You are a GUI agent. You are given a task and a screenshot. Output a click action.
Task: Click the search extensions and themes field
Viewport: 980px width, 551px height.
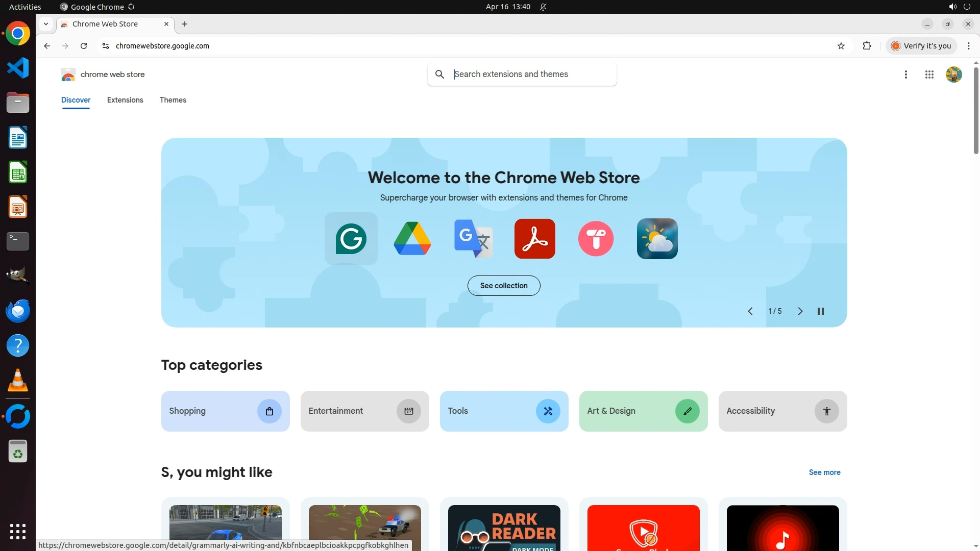pos(531,74)
